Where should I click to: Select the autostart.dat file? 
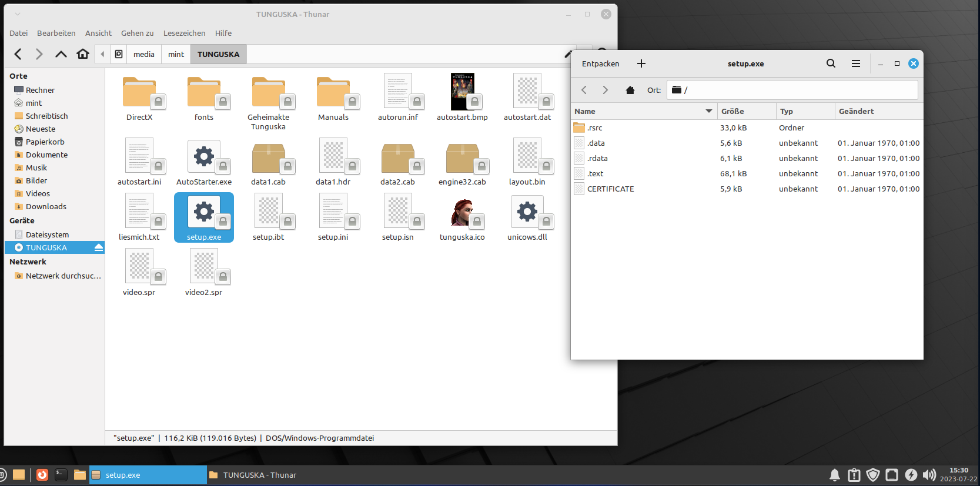click(527, 98)
